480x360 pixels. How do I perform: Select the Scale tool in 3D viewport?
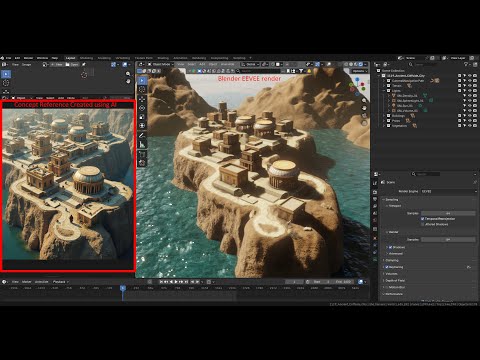tap(142, 117)
